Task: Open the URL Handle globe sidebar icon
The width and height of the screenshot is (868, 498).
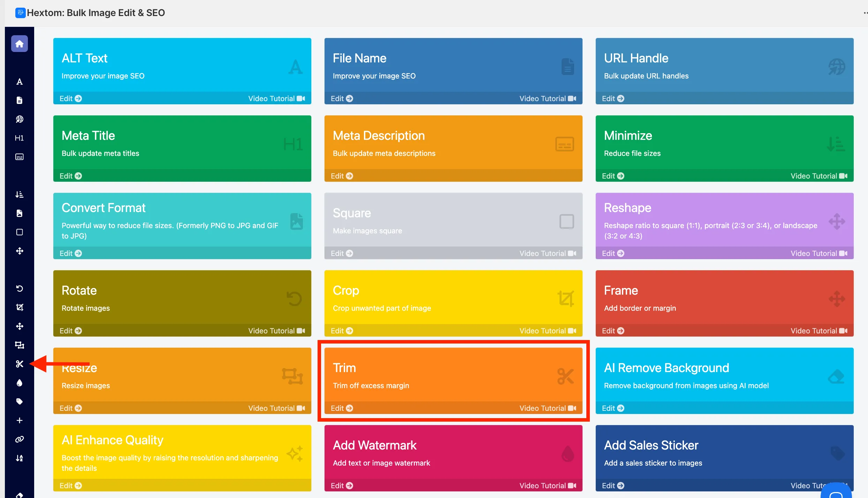Action: point(20,119)
